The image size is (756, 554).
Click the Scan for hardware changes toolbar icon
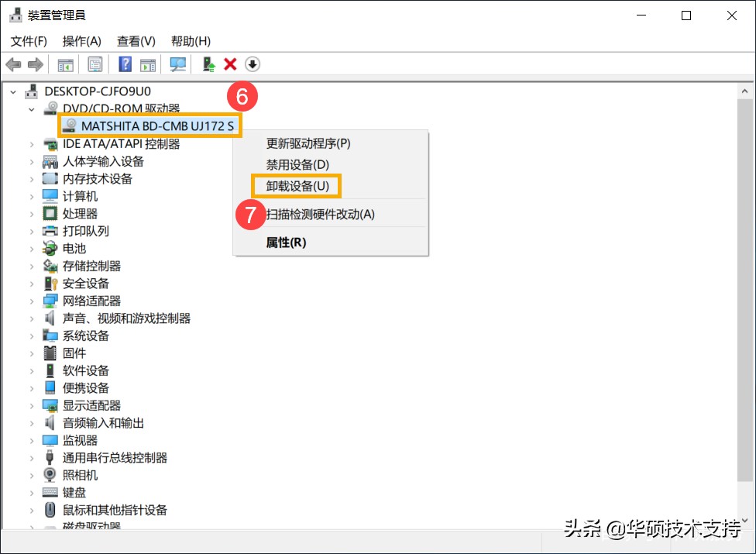pyautogui.click(x=177, y=64)
